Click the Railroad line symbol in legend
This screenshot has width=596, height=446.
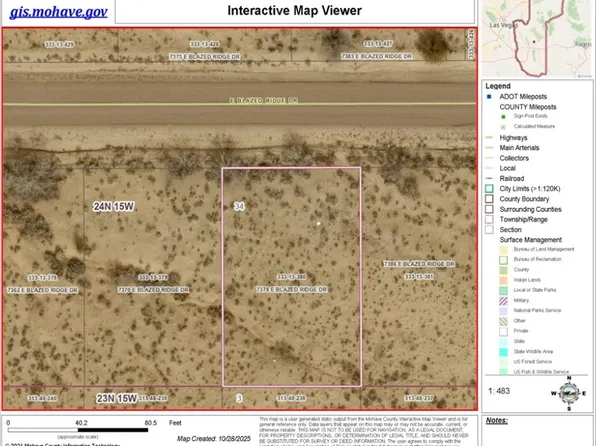[490, 178]
